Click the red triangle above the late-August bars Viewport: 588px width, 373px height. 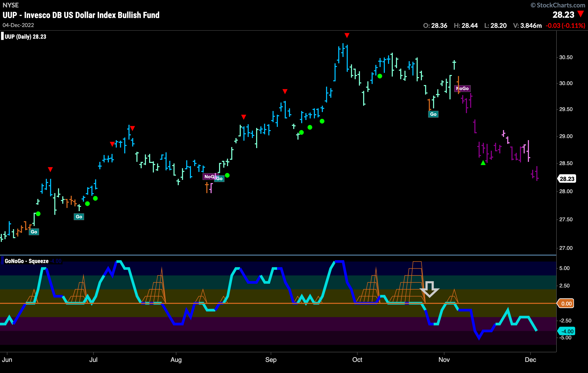244,117
